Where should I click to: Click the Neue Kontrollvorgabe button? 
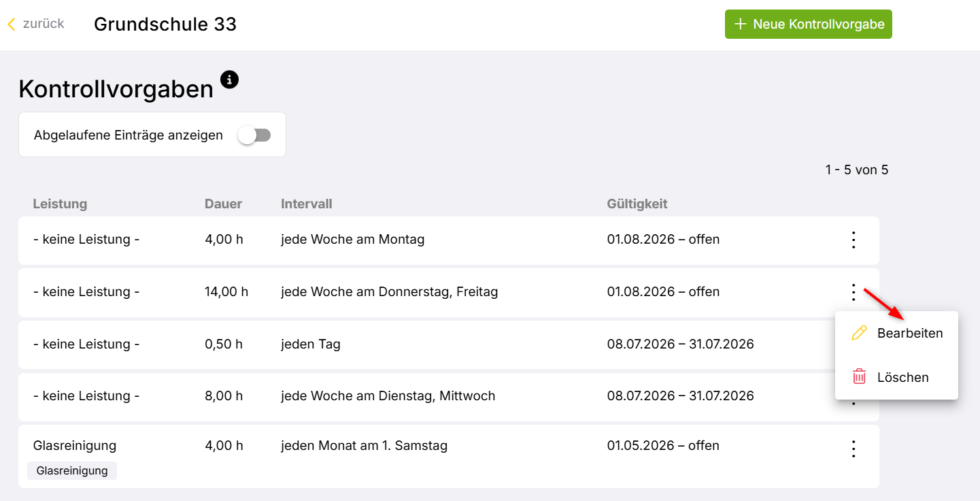click(808, 25)
